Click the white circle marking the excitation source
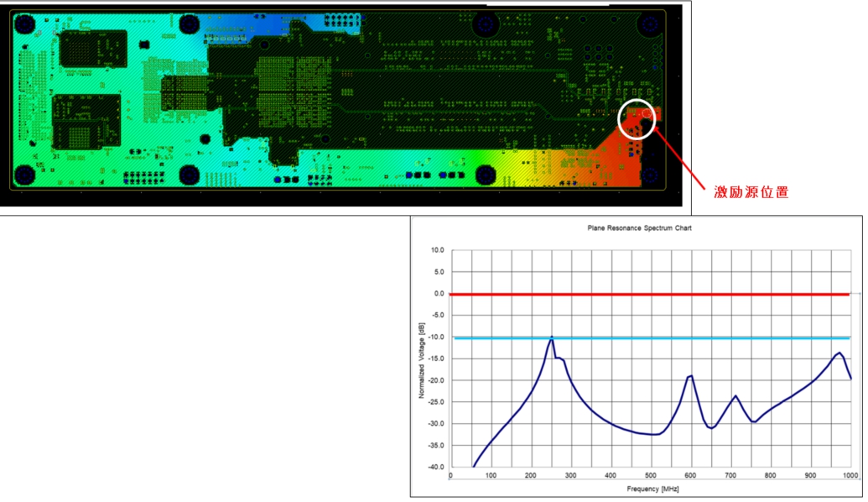The height and width of the screenshot is (502, 868). click(x=637, y=118)
